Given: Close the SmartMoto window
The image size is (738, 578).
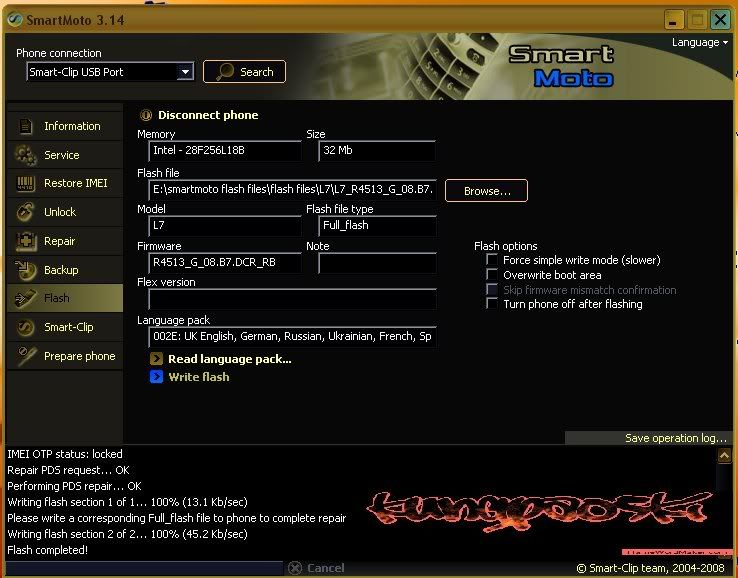Looking at the screenshot, I should (720, 20).
